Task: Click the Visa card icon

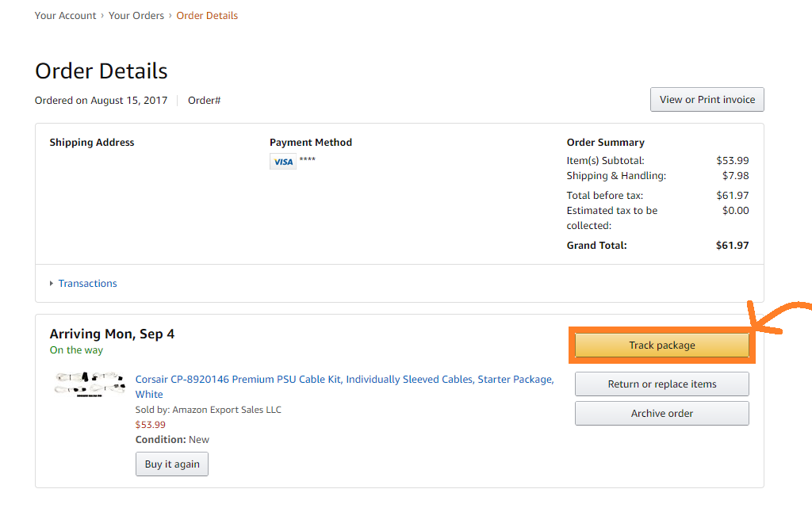Action: point(283,162)
